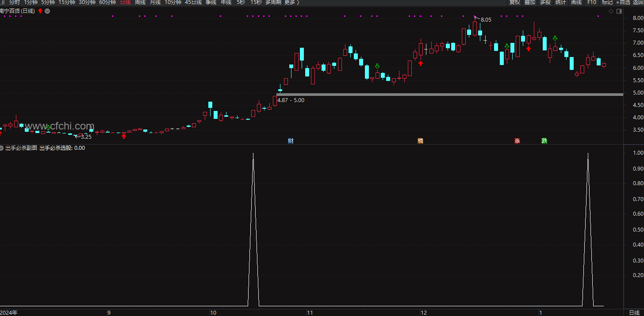Click the month 12 label on time axis
644x316 pixels.
click(424, 312)
